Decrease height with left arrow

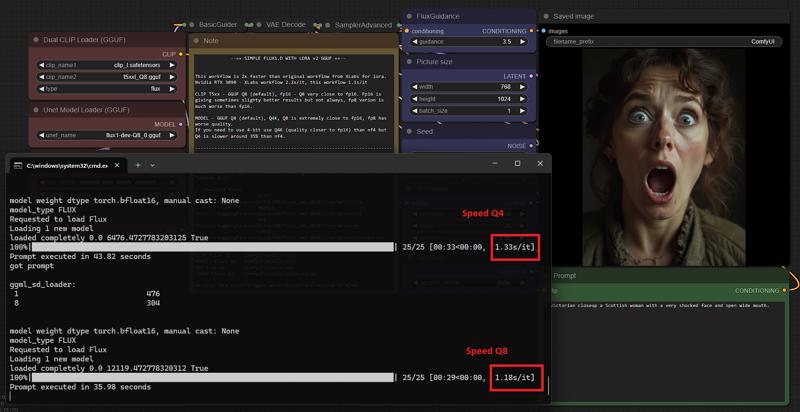(x=415, y=99)
